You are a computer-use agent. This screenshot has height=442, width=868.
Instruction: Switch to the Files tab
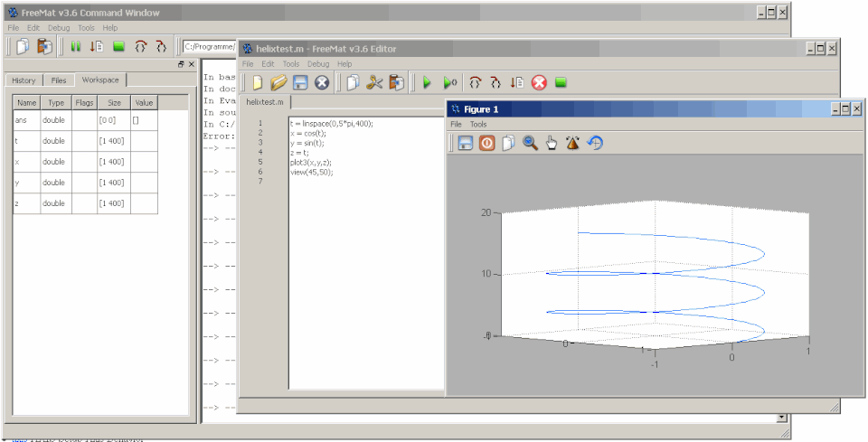tap(59, 80)
